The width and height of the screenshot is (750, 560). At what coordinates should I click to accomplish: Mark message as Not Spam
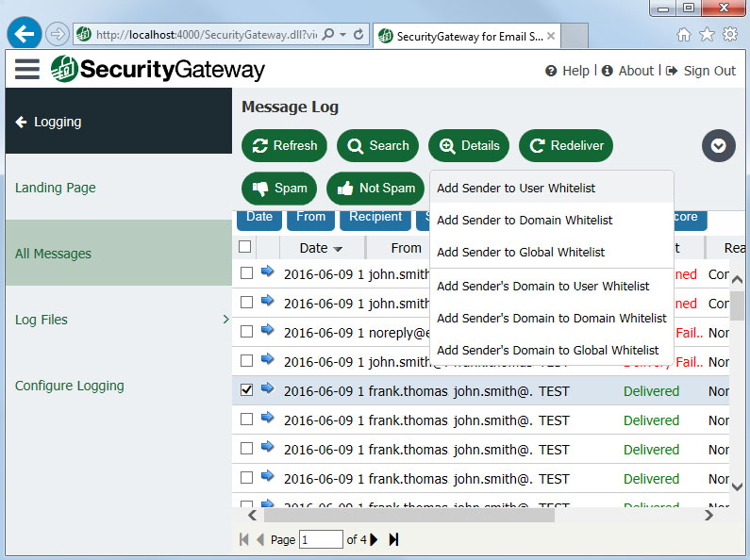375,189
